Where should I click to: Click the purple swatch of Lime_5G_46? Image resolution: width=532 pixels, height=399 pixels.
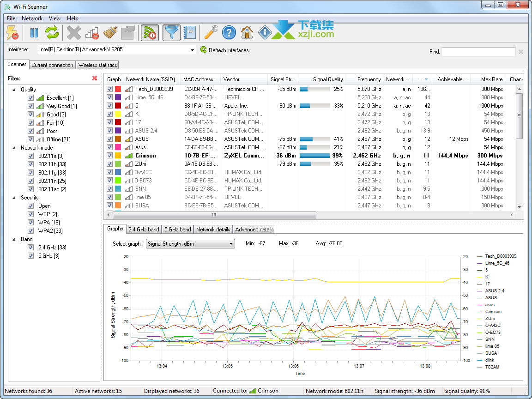pos(118,97)
